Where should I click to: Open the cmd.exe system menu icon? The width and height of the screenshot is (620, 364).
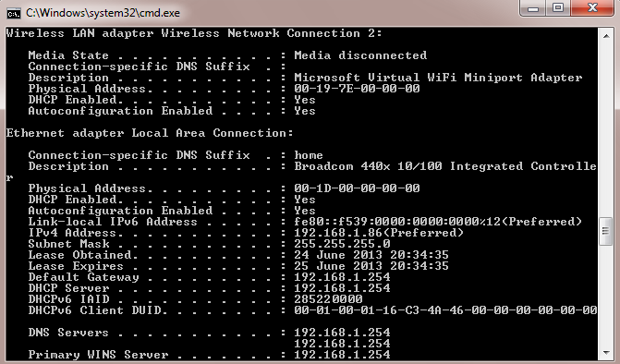coord(14,13)
